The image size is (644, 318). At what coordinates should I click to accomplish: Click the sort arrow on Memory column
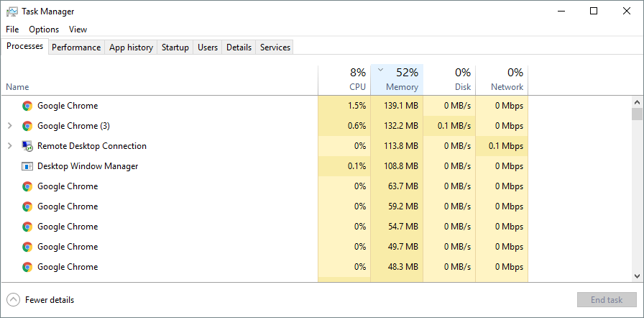380,70
